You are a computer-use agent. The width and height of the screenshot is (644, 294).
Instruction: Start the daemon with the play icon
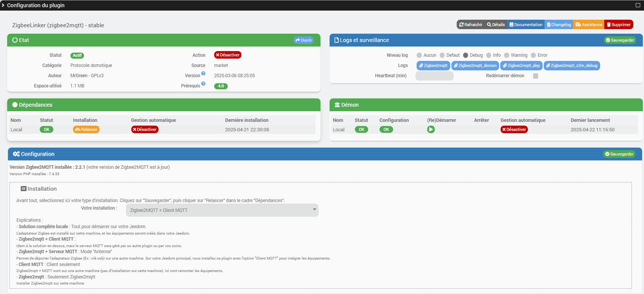pyautogui.click(x=431, y=129)
